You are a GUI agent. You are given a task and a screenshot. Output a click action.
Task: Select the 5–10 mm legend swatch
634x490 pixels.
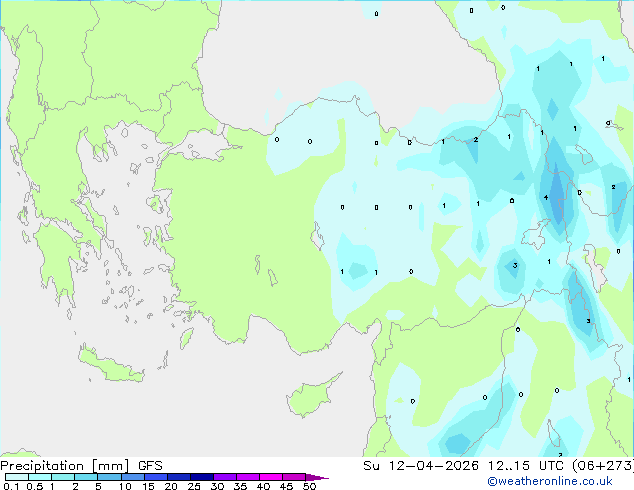point(110,477)
